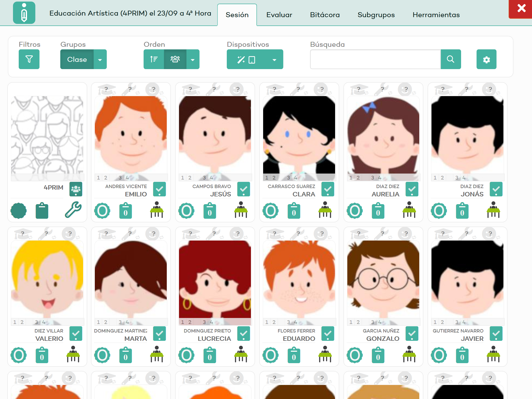Select Gonzalo's student photo
Viewport: 532px width, 399px height.
point(383,280)
